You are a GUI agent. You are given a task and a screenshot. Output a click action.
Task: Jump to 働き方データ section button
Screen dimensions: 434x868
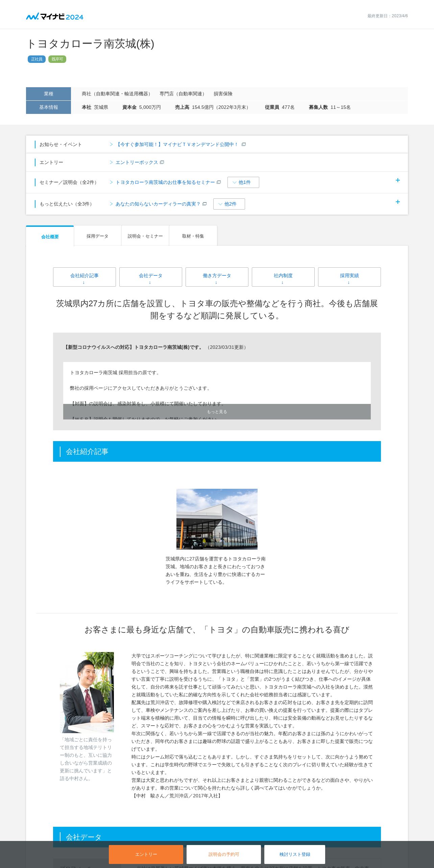tap(217, 277)
